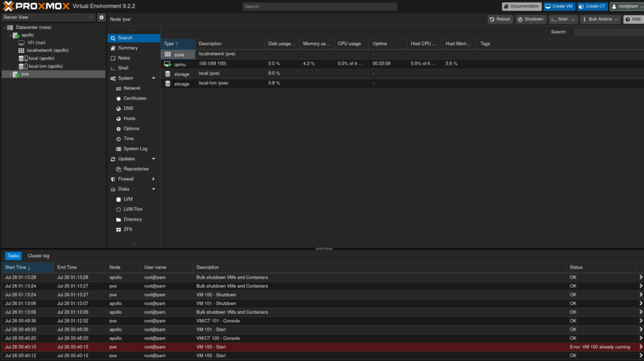
Task: Collapse the Disks section arrow
Action: (153, 189)
